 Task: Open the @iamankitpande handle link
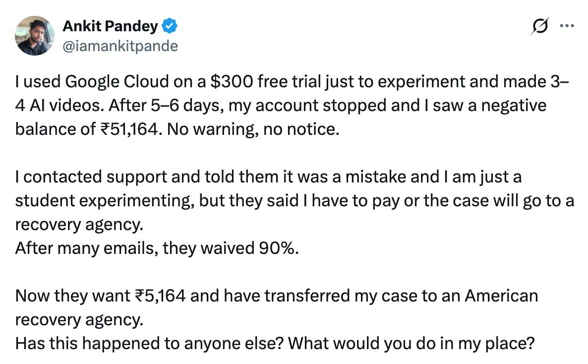click(x=120, y=46)
